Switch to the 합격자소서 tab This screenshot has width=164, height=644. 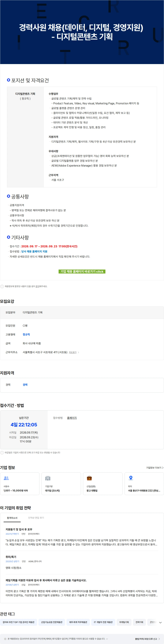pos(12,518)
